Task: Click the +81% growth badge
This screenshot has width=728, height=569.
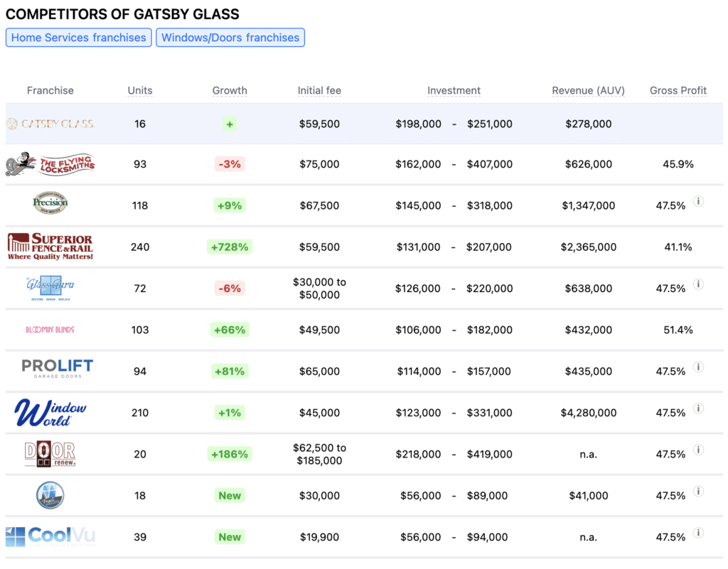Action: 230,371
